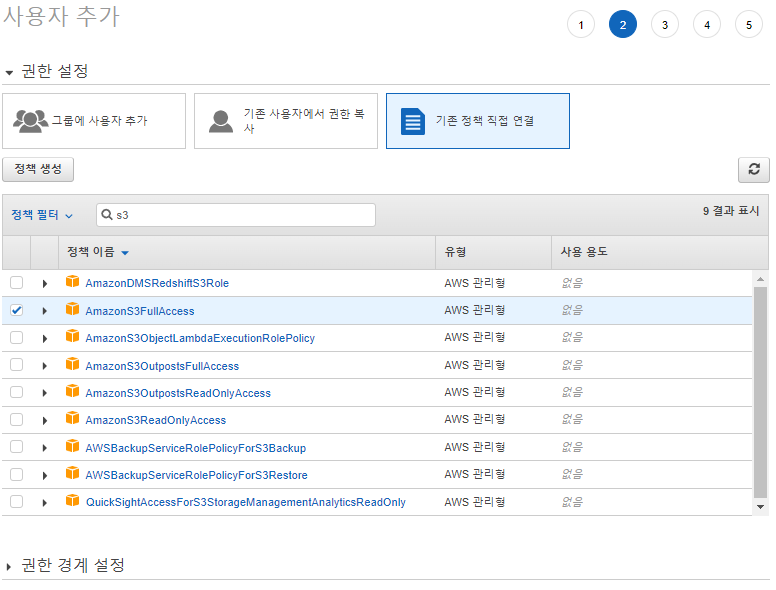Screen dimensions: 776x590
Task: Expand the AmazonS3OutpostsFullAccess row arrow
Action: 45,366
